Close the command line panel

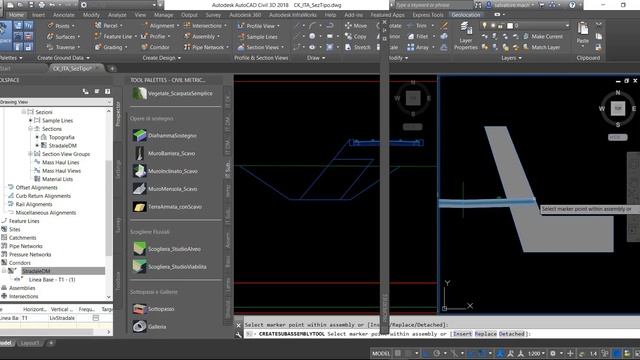pos(239,325)
